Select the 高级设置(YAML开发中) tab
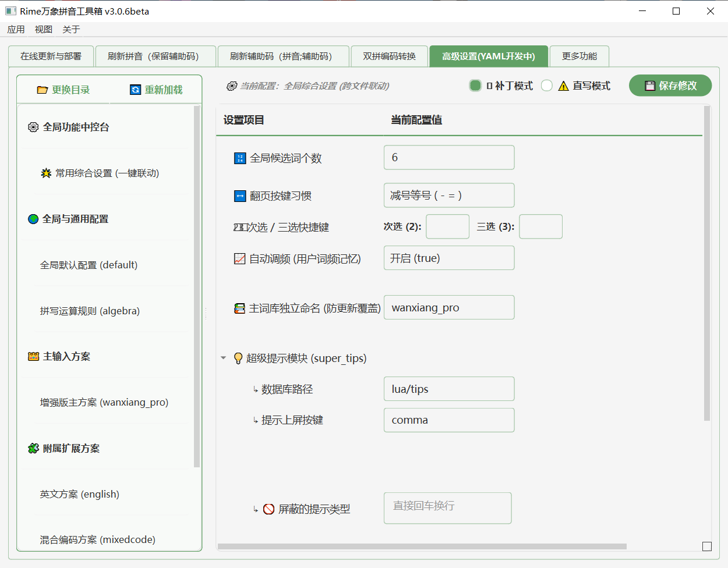This screenshot has width=728, height=568. [489, 56]
